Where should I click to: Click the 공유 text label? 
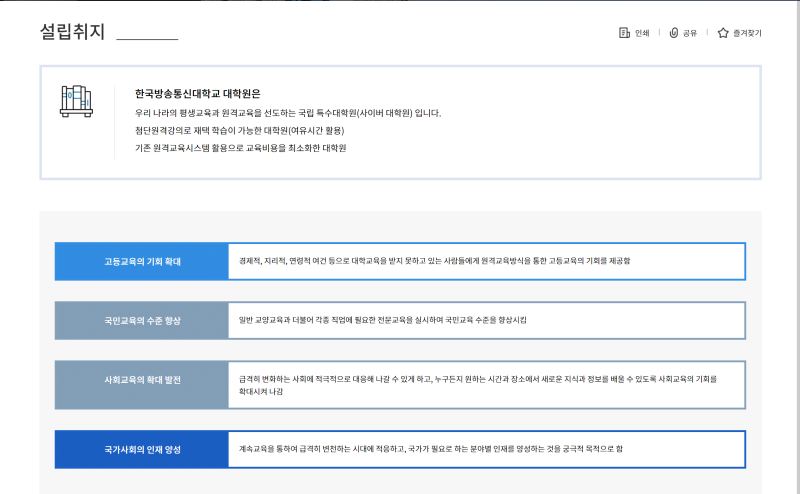pyautogui.click(x=690, y=33)
